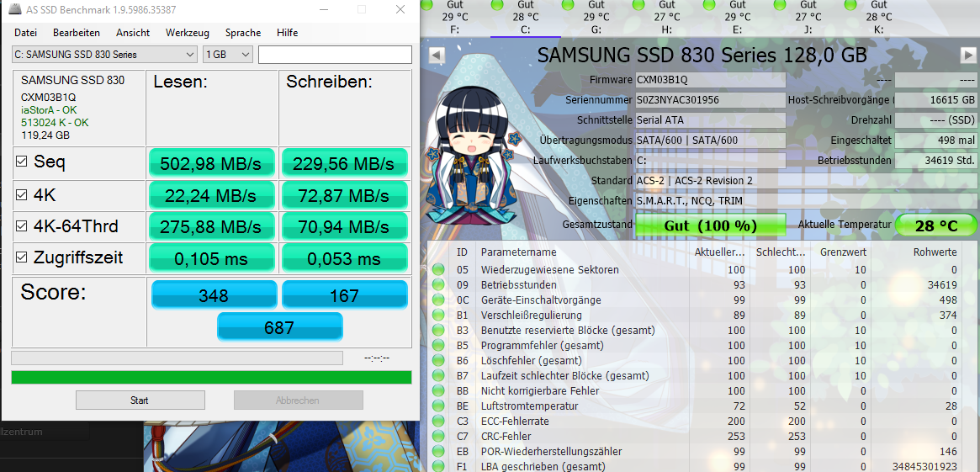The width and height of the screenshot is (980, 472).
Task: Click status orb of Benutzte reservierte Blöcke row
Action: click(438, 330)
